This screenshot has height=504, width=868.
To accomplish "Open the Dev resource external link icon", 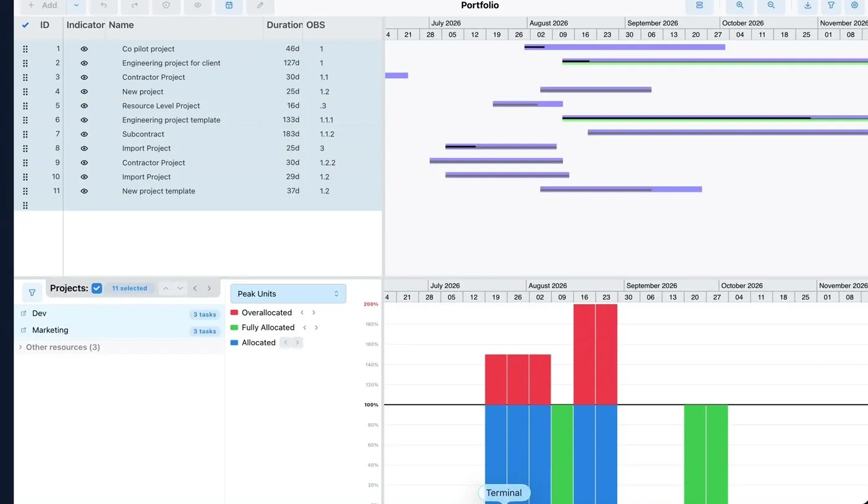I will (24, 314).
